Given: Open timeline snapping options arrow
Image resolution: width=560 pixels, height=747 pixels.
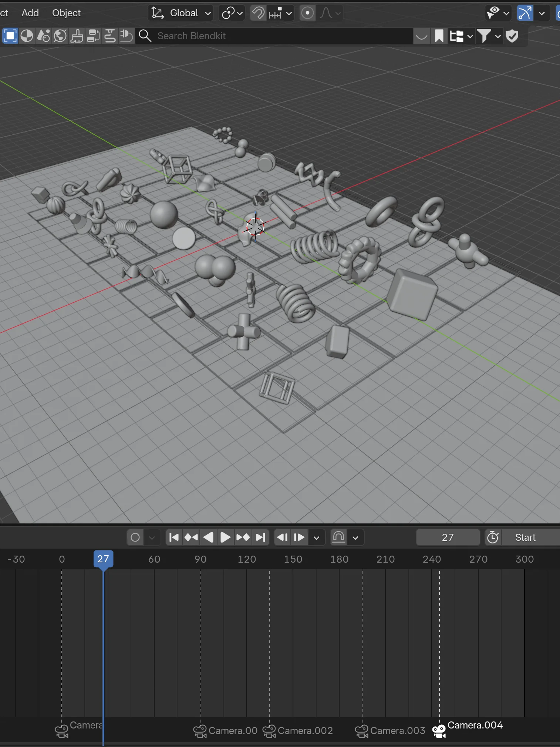Looking at the screenshot, I should 355,537.
